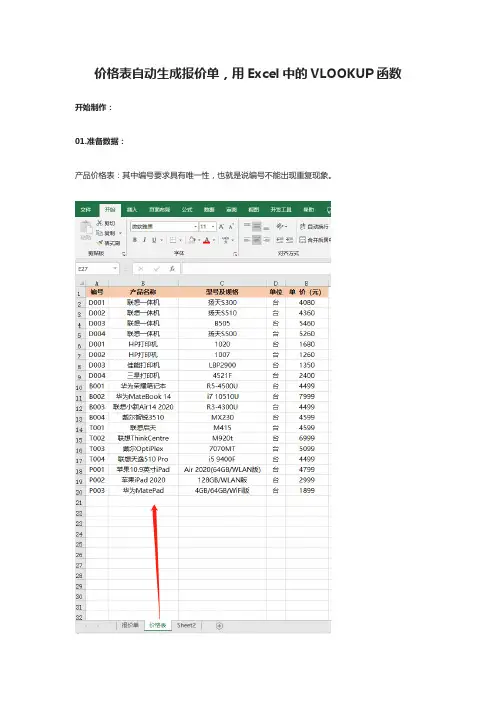The height and width of the screenshot is (702, 496).
Task: Click the cell Borders icon
Action: [x=173, y=240]
